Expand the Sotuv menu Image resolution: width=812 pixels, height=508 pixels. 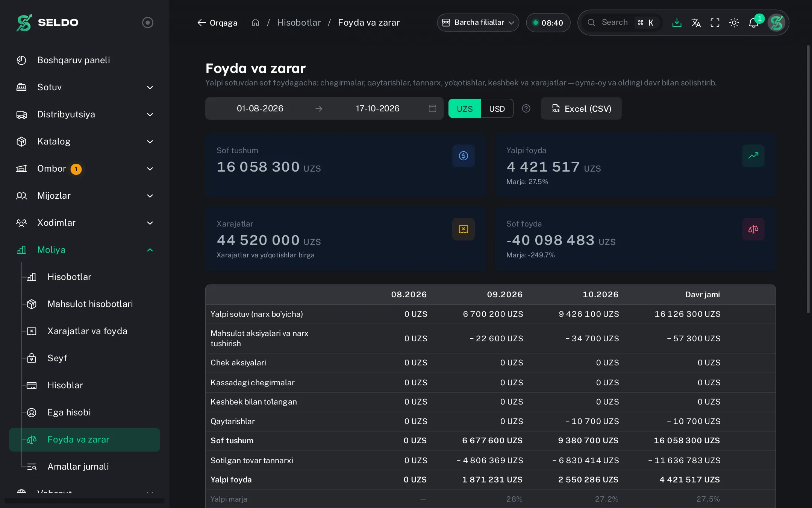85,87
